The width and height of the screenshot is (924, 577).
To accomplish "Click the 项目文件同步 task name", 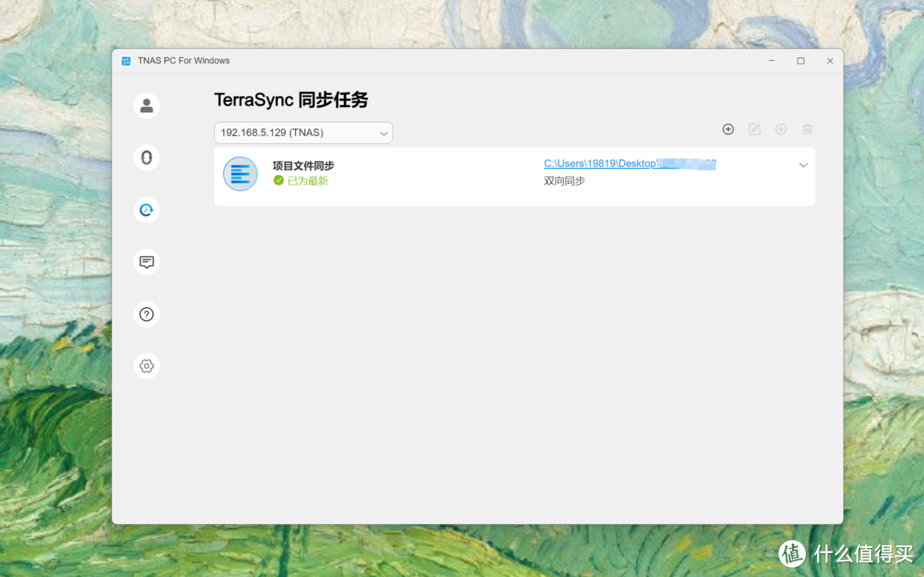I will coord(304,166).
